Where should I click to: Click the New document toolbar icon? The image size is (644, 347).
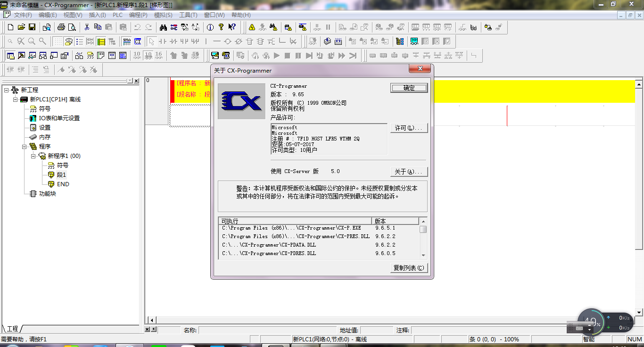10,27
